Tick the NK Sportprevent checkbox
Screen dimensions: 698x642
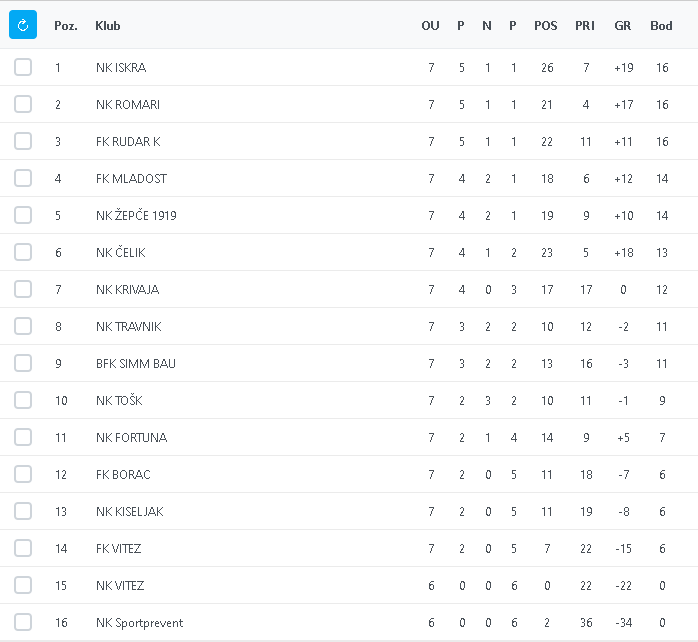[23, 622]
